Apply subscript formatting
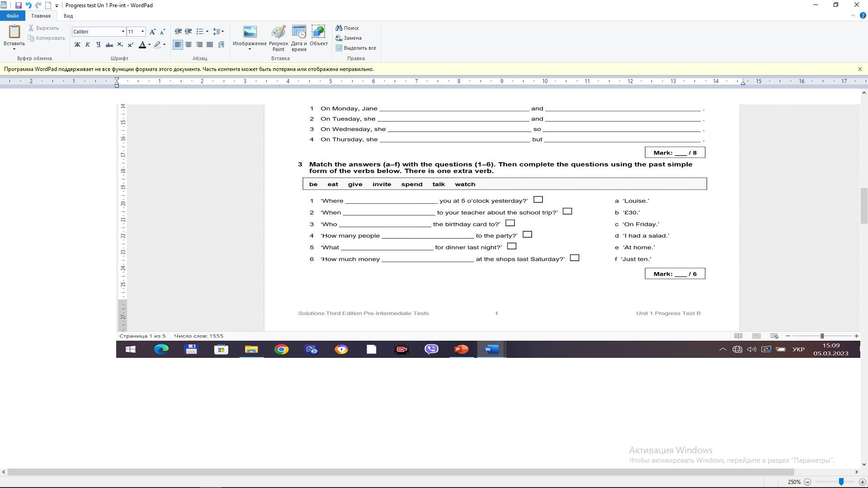The width and height of the screenshot is (868, 488). (x=120, y=45)
